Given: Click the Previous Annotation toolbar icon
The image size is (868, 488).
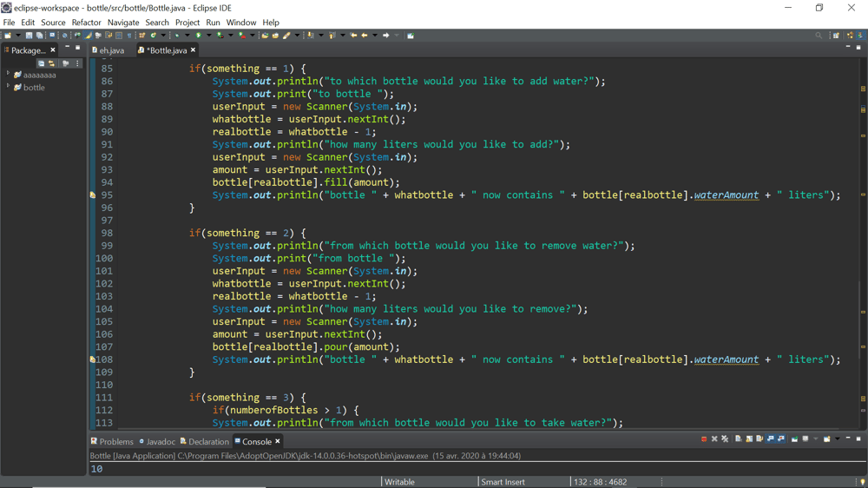Looking at the screenshot, I should point(332,36).
